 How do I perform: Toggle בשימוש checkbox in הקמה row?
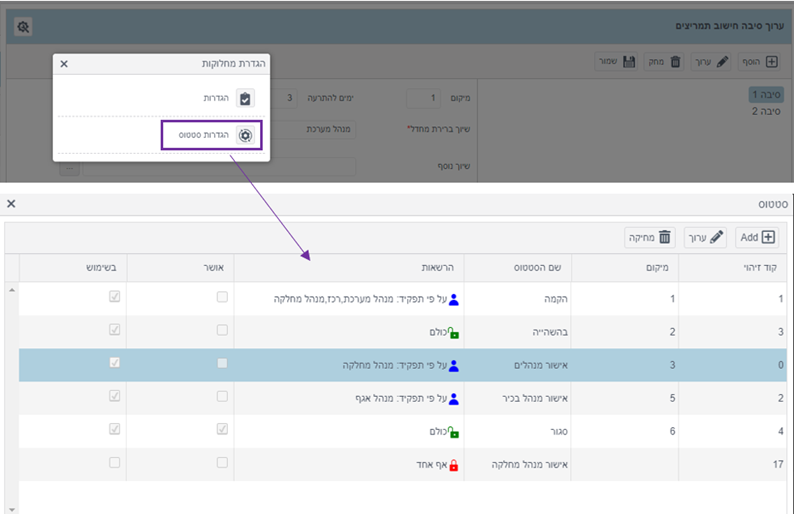(x=114, y=297)
